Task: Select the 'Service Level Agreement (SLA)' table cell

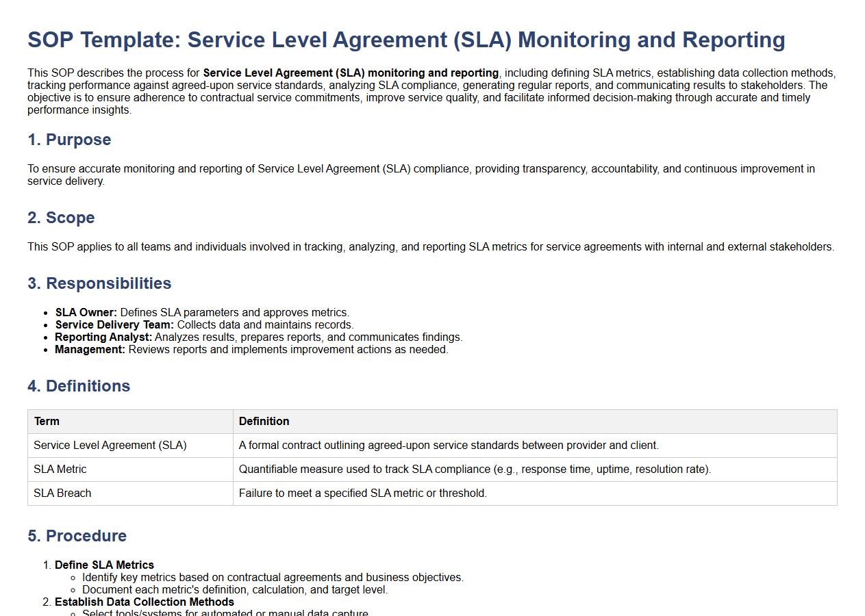Action: pos(110,446)
